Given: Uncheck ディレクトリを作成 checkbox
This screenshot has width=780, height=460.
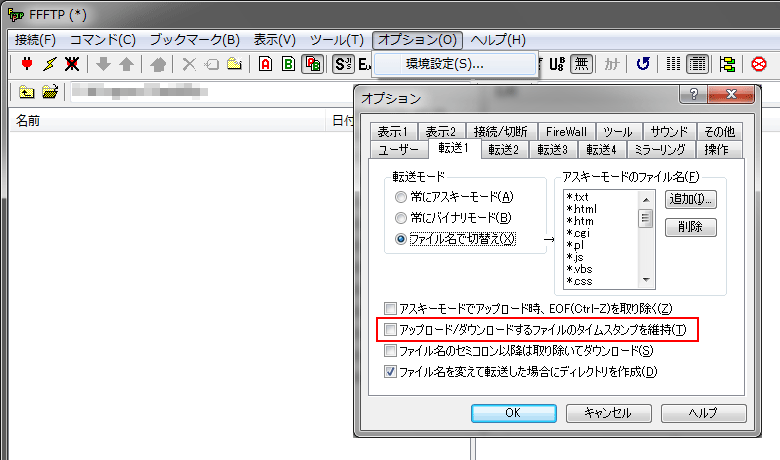Looking at the screenshot, I should pos(390,371).
